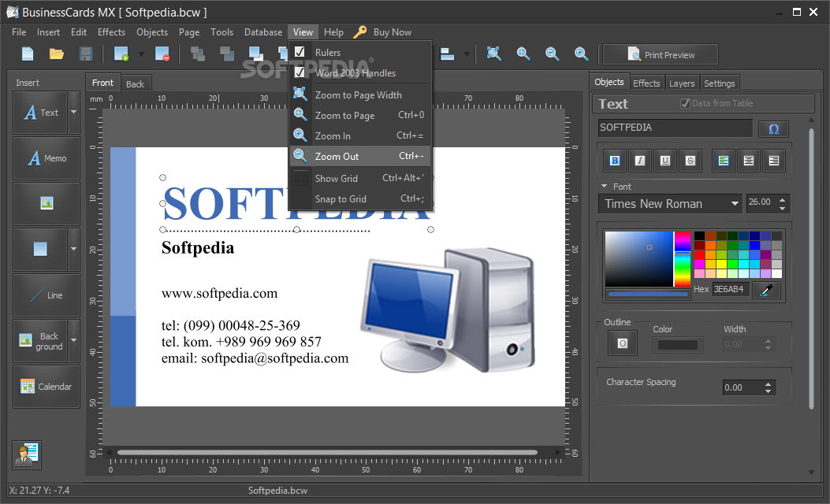The image size is (830, 504).
Task: Increase the font size stepper up arrow
Action: coord(783,199)
